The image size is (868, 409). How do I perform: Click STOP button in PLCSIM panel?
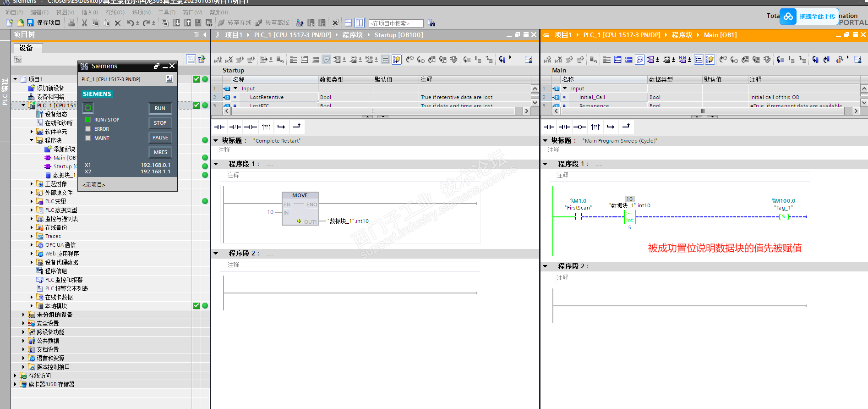coord(160,123)
